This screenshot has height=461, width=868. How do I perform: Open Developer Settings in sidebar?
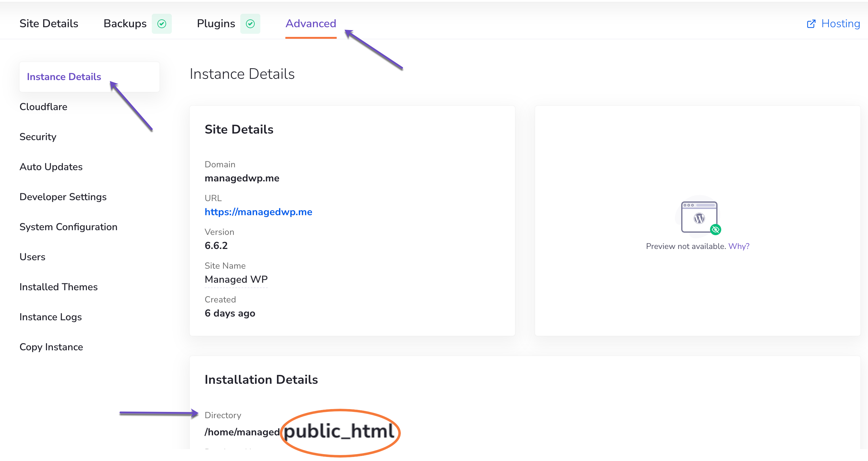click(63, 197)
